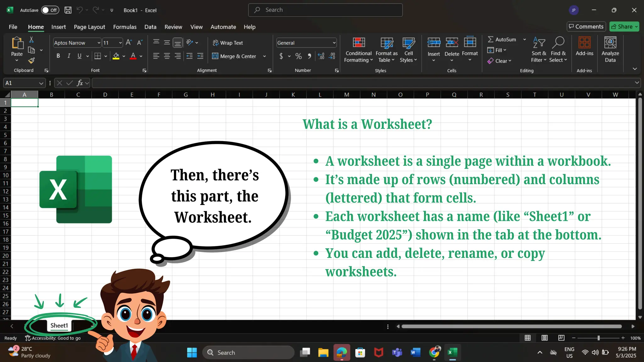Open Add-ins from the ribbon
The height and width of the screenshot is (362, 644).
584,47
